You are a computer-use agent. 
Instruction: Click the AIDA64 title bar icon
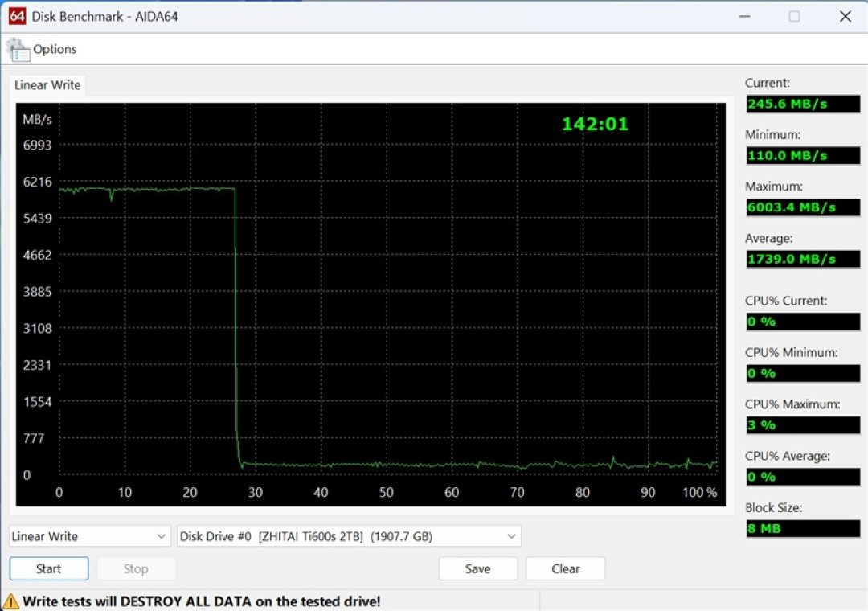point(17,16)
